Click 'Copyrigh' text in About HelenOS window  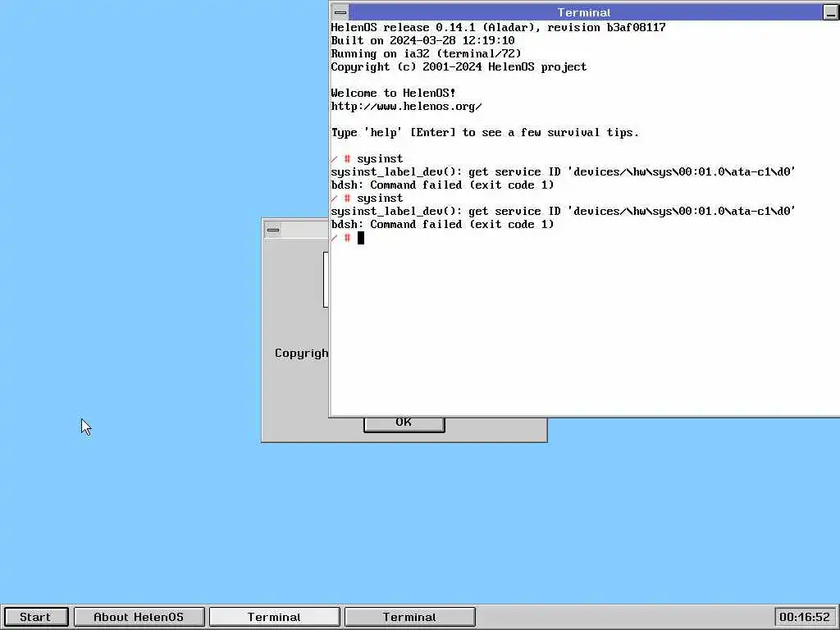[x=301, y=354]
